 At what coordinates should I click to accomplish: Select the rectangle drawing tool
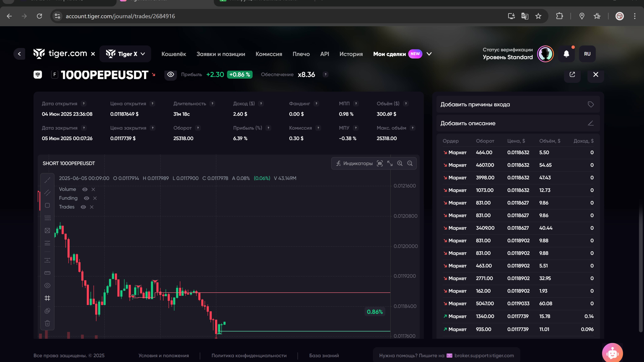click(47, 205)
